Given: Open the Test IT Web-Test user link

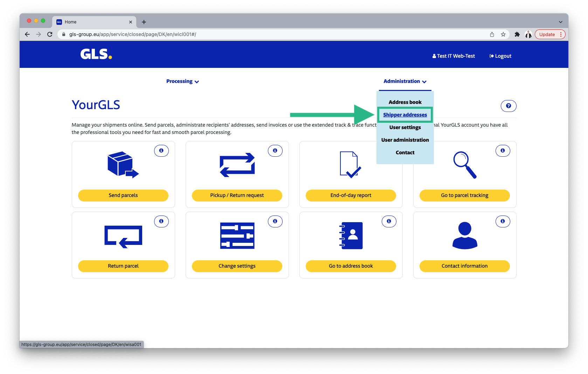Looking at the screenshot, I should (x=454, y=56).
